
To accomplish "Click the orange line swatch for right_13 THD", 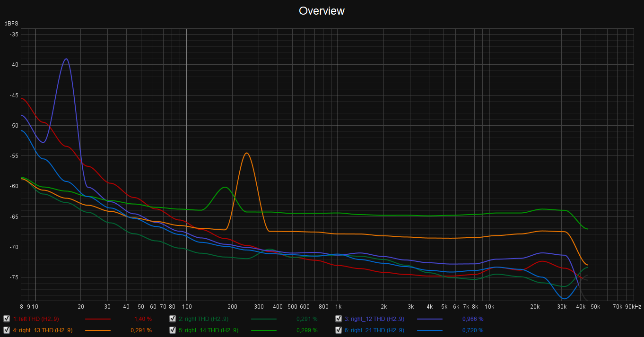I will [97, 330].
